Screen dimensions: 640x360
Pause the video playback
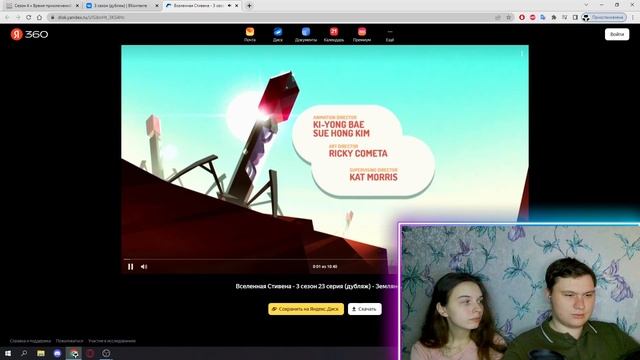click(x=131, y=267)
